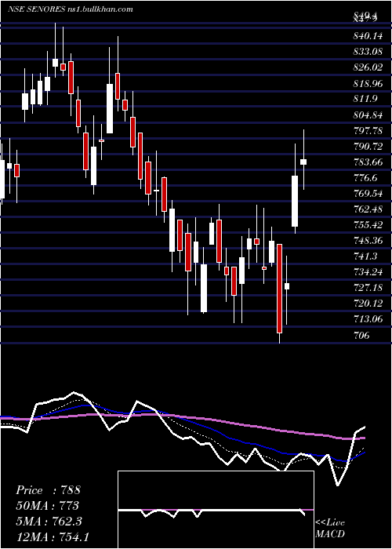Click the 734.24 price level value

point(368,272)
